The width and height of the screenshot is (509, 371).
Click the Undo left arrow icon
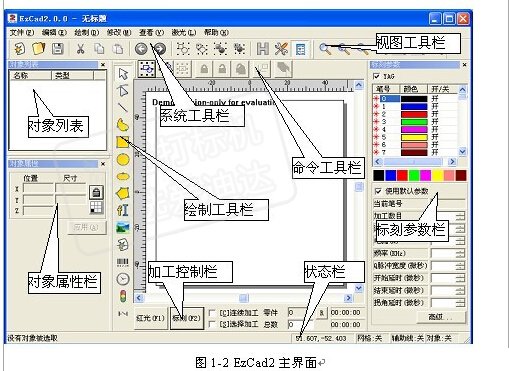pos(141,49)
